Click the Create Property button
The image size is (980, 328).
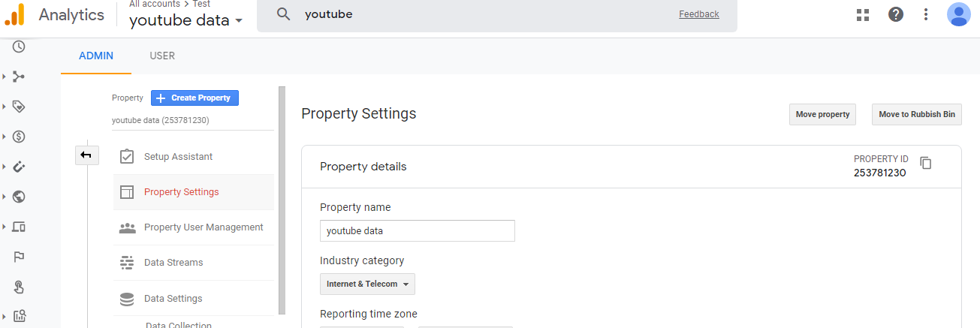tap(194, 98)
